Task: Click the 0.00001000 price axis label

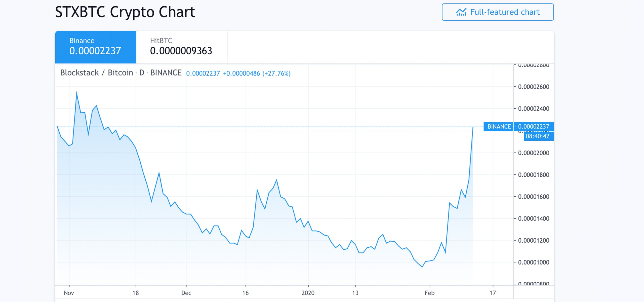Action: click(x=534, y=262)
